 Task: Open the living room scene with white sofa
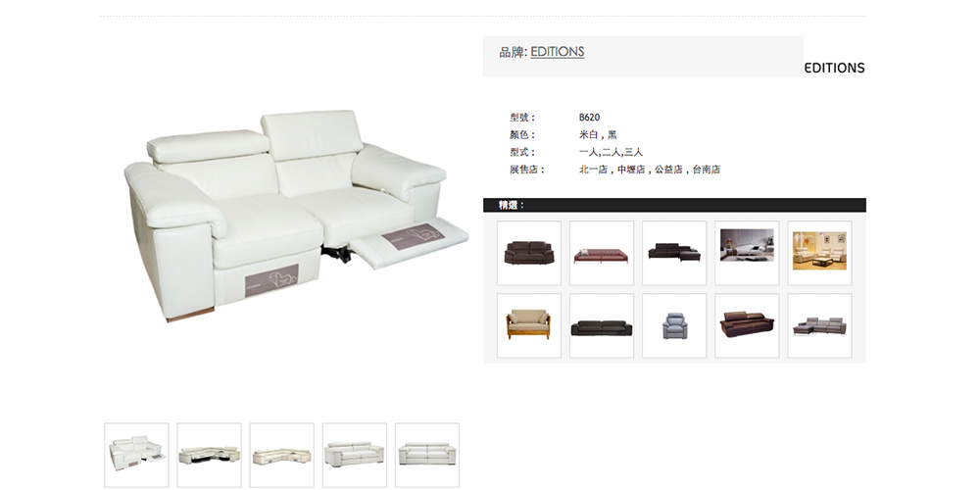click(x=747, y=253)
